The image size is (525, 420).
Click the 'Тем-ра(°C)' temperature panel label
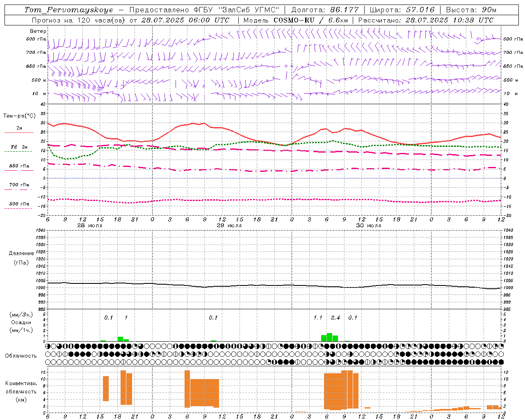click(x=19, y=116)
